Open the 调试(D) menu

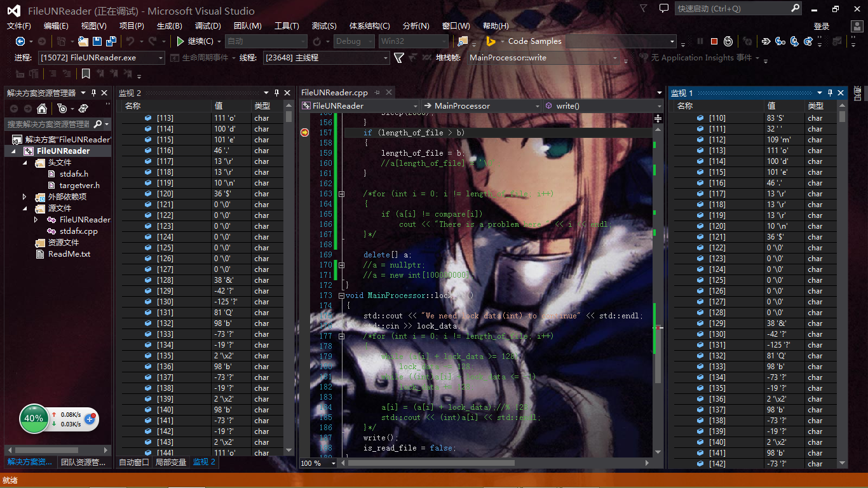point(208,26)
